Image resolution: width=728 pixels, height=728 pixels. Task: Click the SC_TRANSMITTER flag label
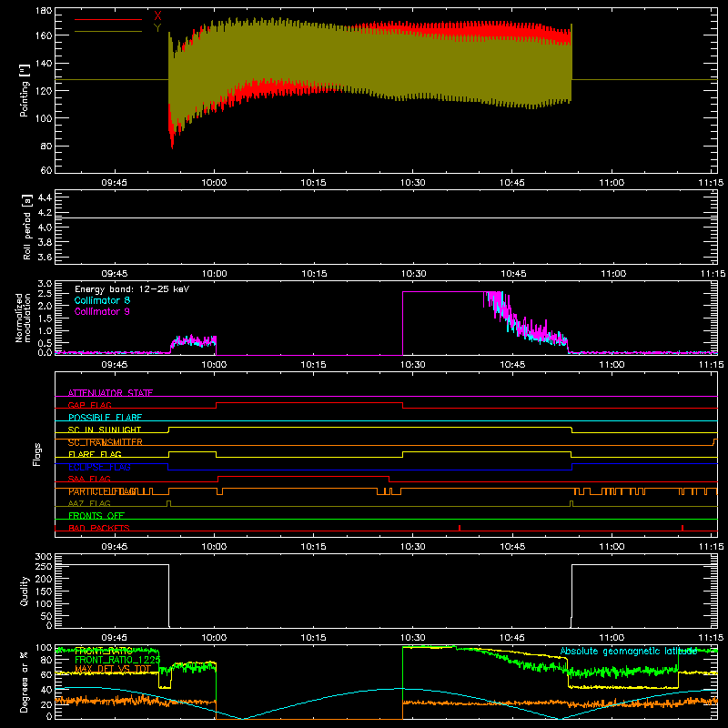pyautogui.click(x=106, y=442)
